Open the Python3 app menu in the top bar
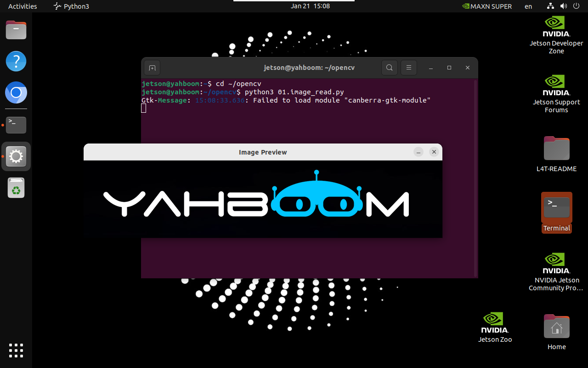The image size is (588, 368). (71, 6)
